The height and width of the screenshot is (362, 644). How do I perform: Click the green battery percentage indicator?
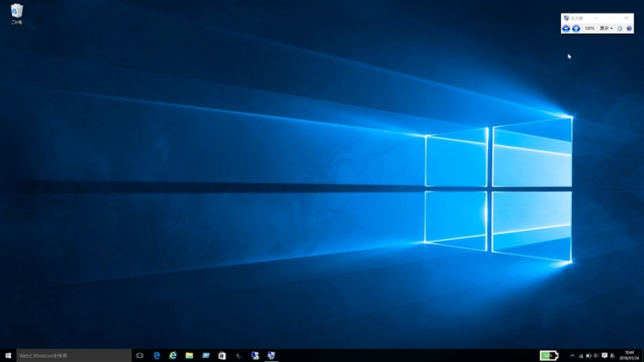tap(549, 355)
